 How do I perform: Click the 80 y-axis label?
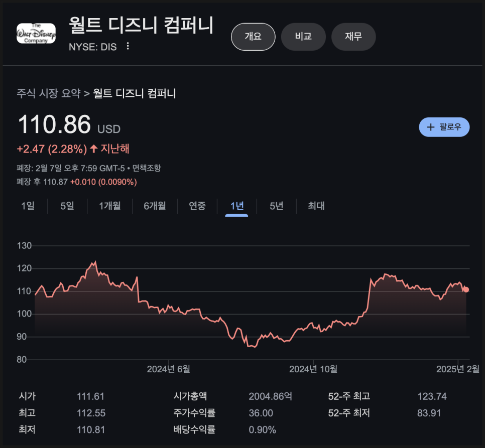click(x=22, y=360)
